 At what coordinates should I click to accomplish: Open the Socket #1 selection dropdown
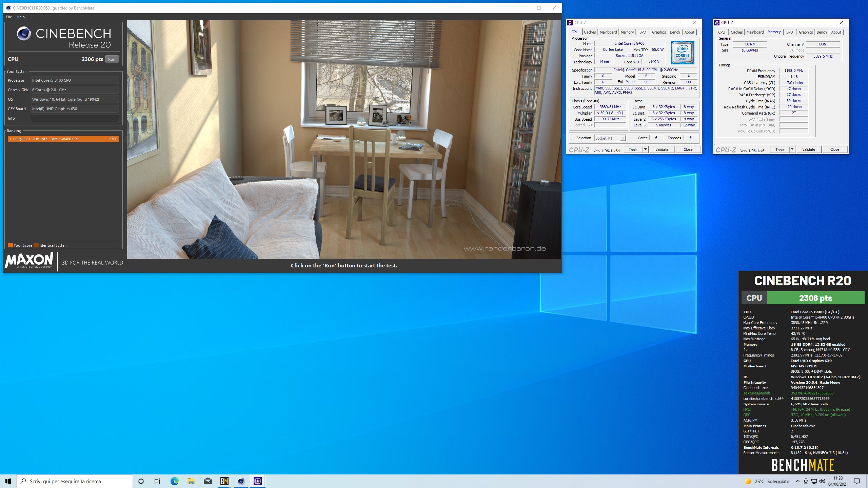tap(610, 138)
